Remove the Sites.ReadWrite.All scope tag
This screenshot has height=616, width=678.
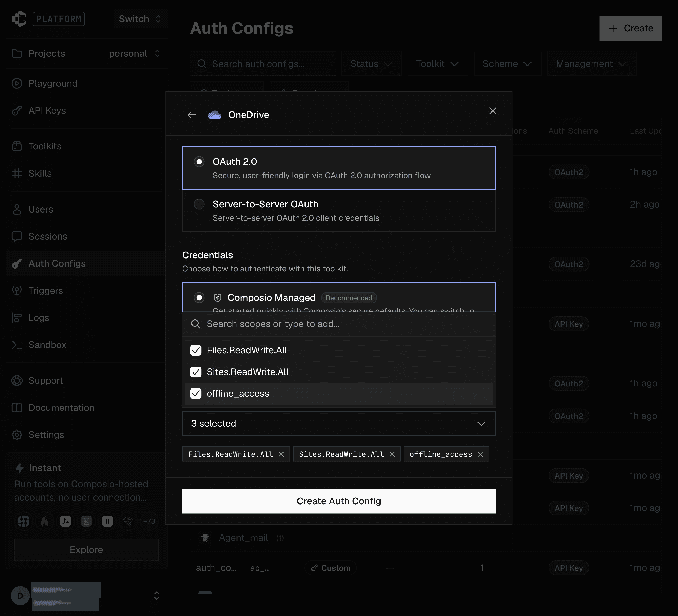pyautogui.click(x=392, y=454)
